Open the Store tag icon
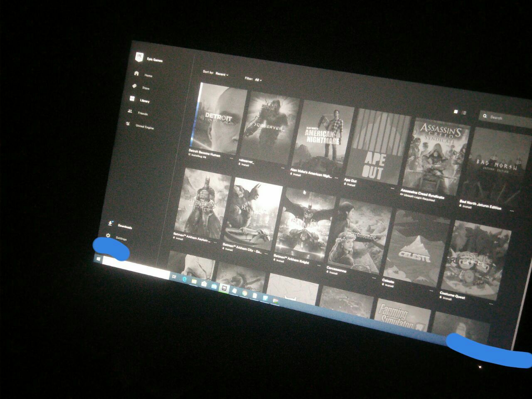 [x=134, y=86]
